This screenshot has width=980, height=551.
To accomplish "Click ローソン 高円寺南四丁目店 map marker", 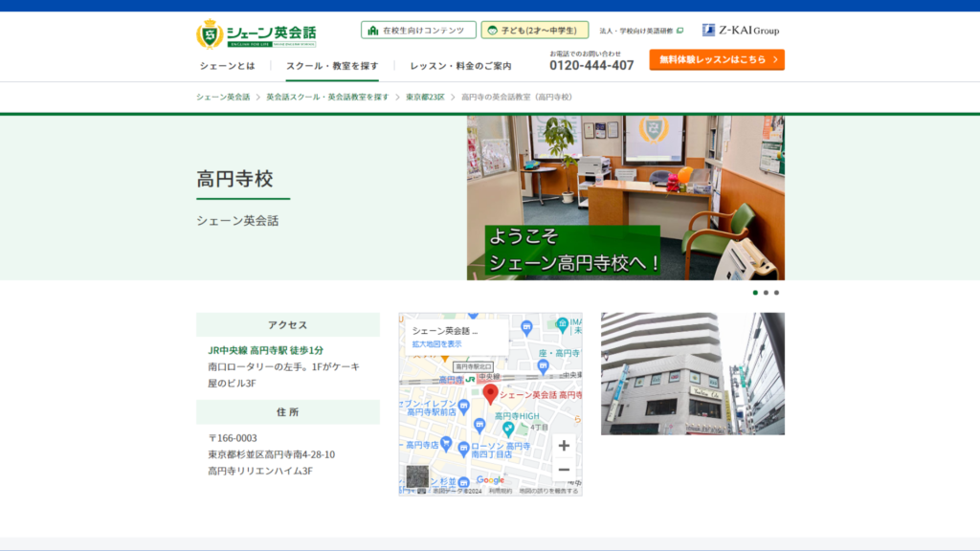I will tap(464, 448).
